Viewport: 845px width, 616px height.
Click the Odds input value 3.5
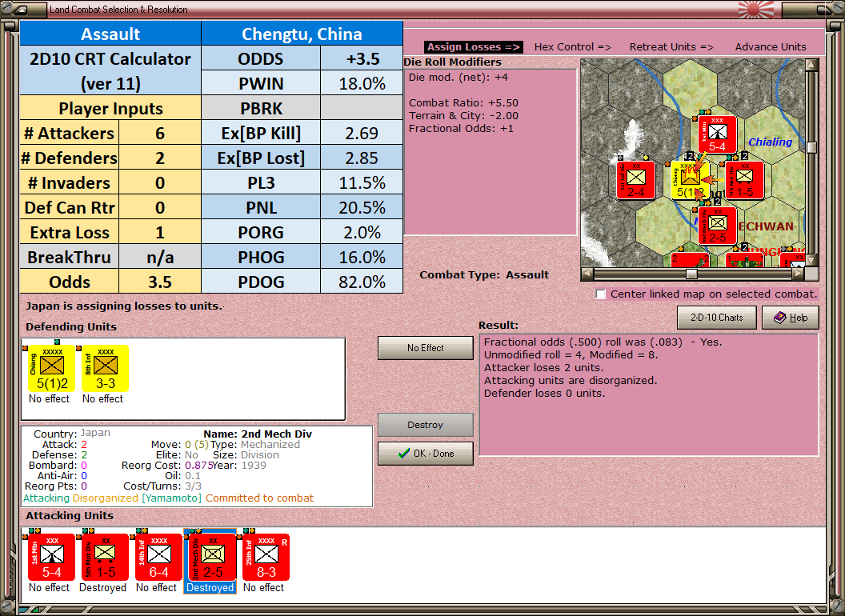pyautogui.click(x=160, y=282)
